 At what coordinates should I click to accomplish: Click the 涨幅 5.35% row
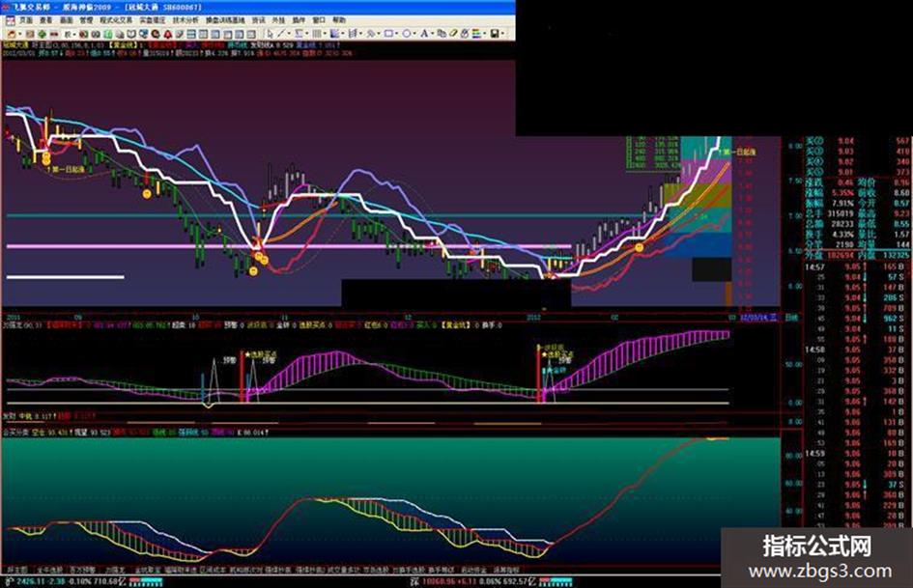point(829,193)
